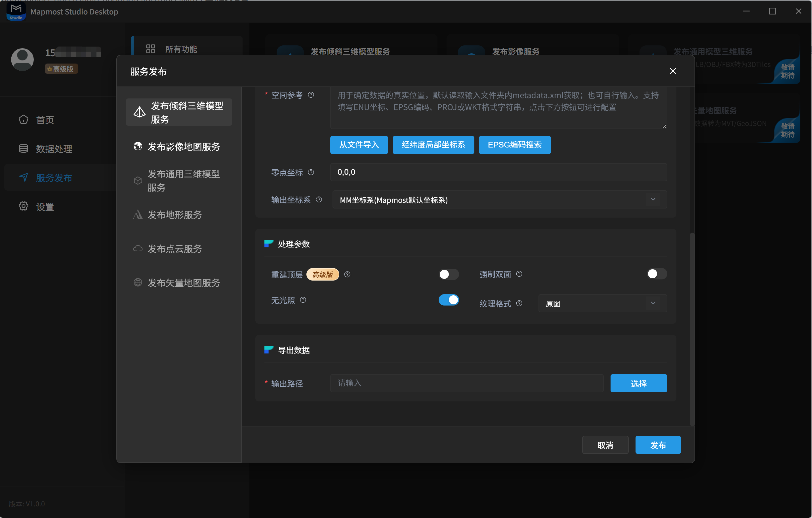Click the 处理参数 section heading
812x518 pixels.
point(293,244)
